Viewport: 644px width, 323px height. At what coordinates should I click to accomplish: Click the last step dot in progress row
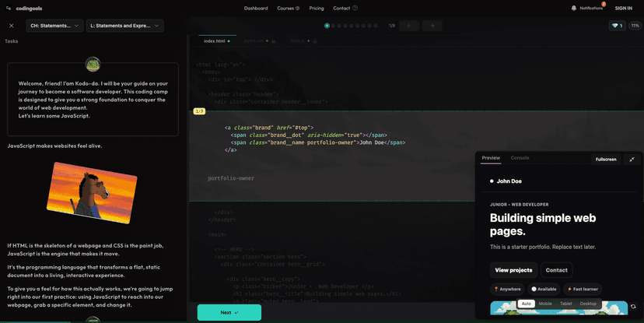click(376, 26)
